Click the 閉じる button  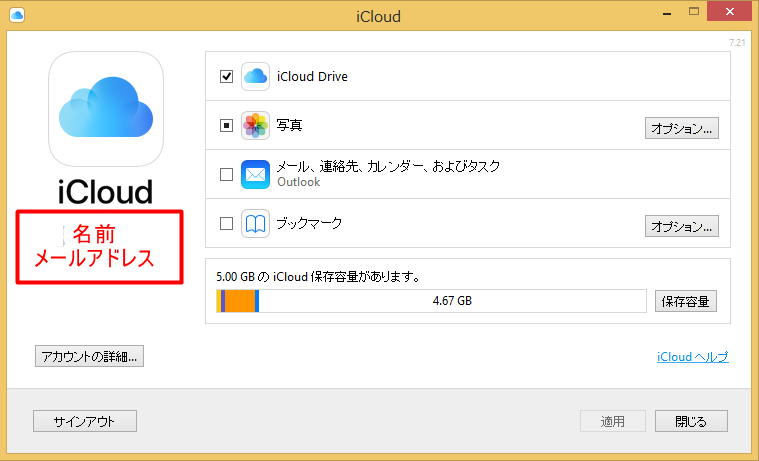point(691,421)
